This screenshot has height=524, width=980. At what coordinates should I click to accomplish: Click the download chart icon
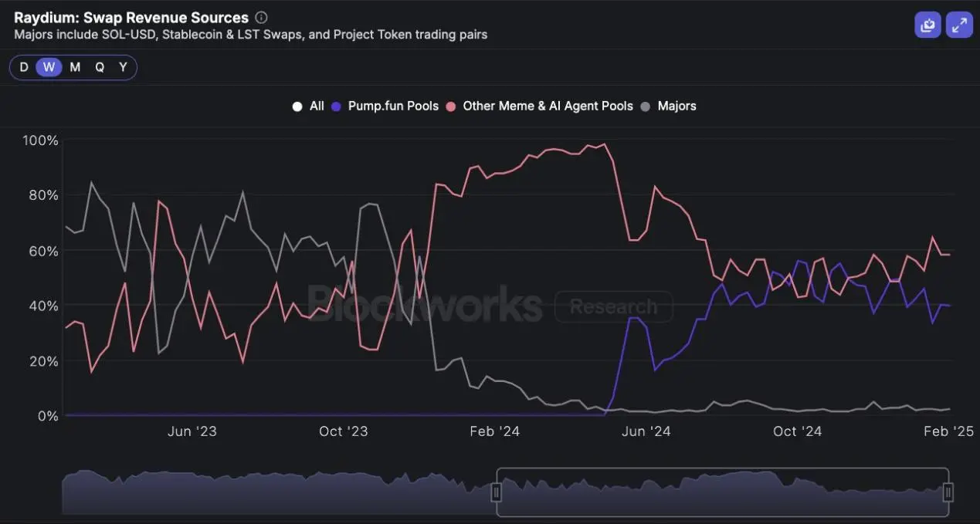(927, 24)
